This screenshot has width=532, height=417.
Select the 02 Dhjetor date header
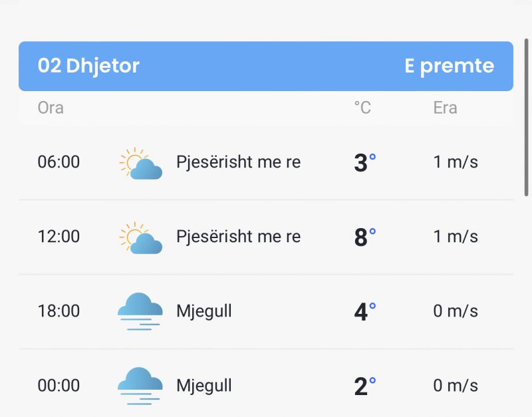coord(88,65)
